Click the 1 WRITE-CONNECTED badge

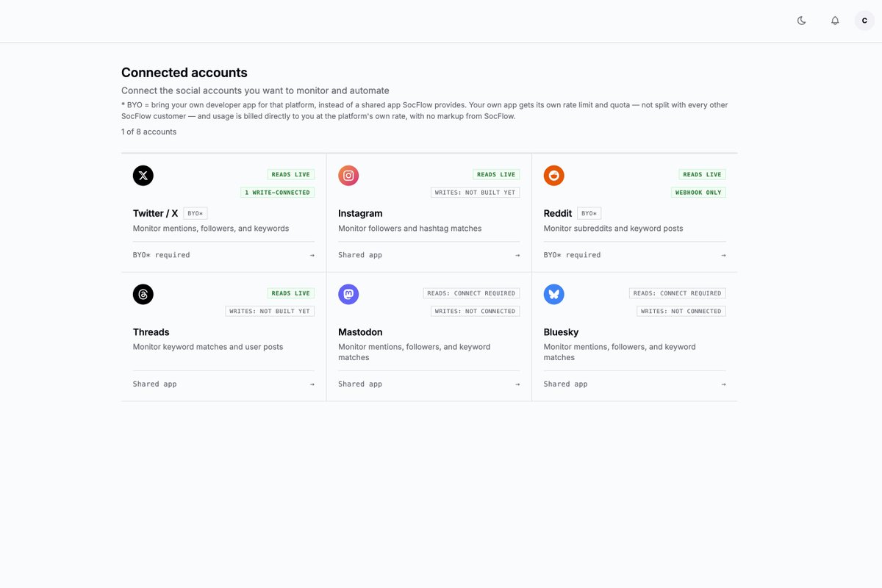[278, 193]
